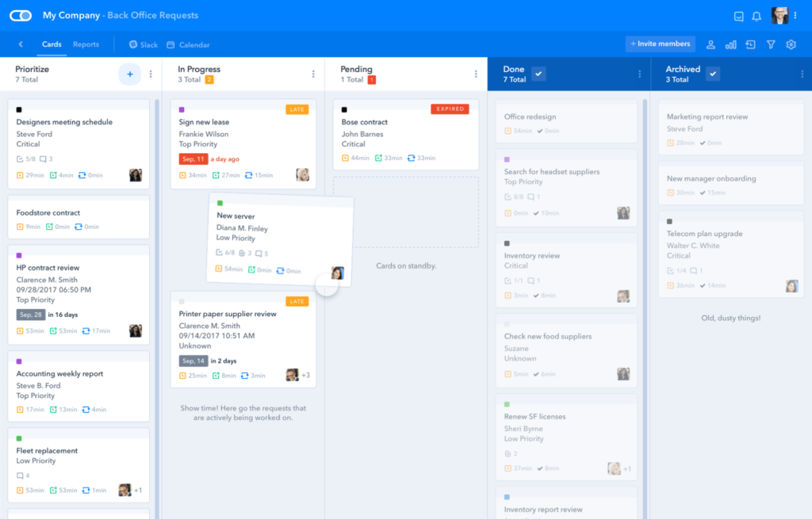
Task: Open board statistics
Action: [730, 44]
